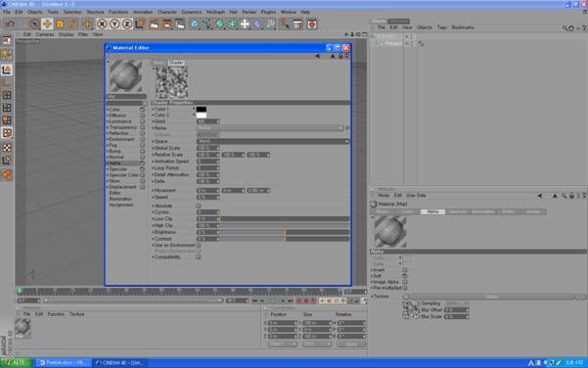Select the Move tool in the toolbar

[x=47, y=24]
